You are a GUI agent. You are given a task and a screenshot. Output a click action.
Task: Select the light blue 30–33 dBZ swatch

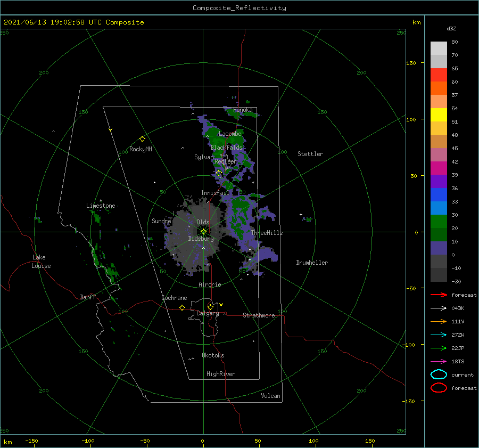(x=439, y=208)
